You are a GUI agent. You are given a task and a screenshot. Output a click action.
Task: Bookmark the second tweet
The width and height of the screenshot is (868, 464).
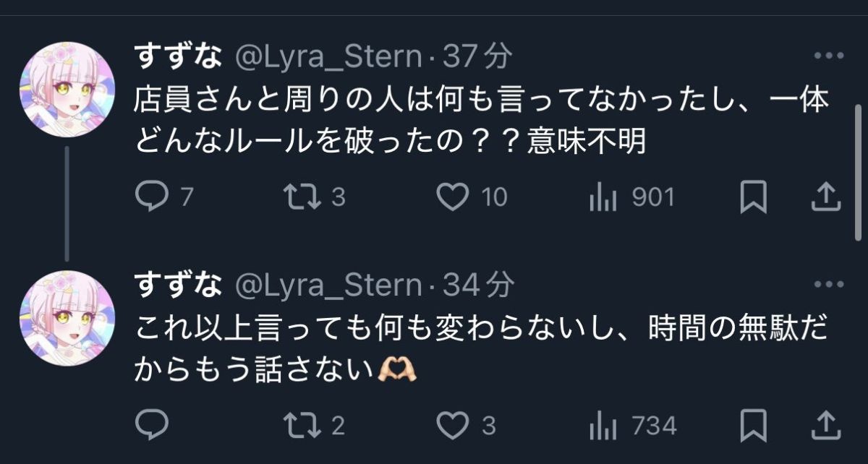(x=753, y=426)
